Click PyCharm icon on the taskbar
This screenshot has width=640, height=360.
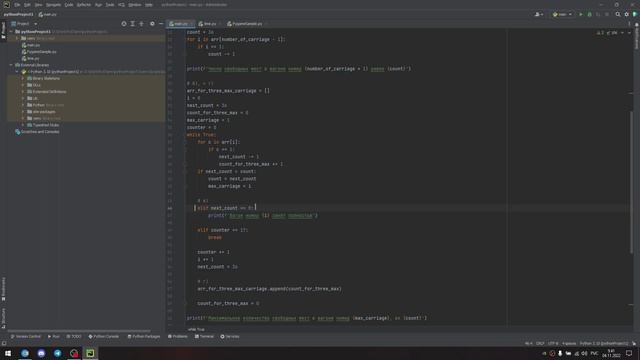click(90, 353)
